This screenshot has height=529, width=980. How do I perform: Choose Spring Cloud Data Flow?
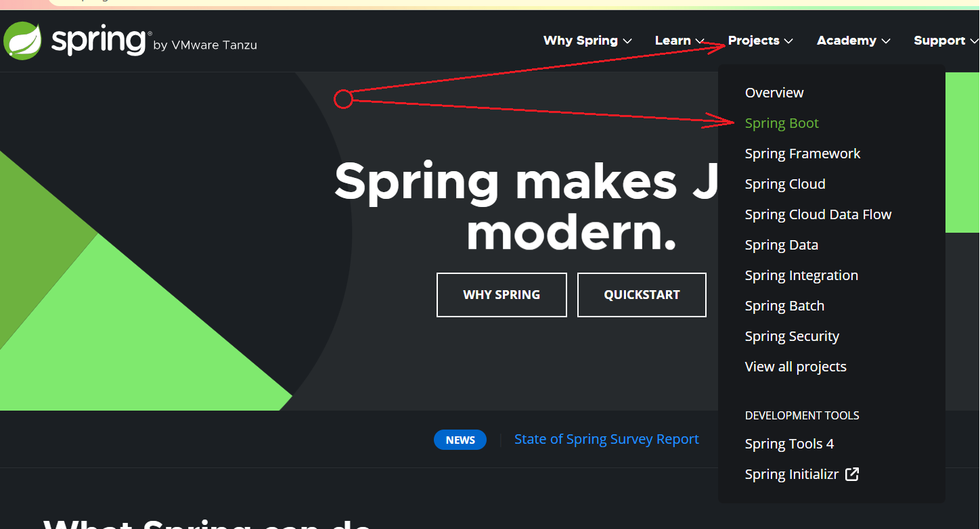coord(818,214)
